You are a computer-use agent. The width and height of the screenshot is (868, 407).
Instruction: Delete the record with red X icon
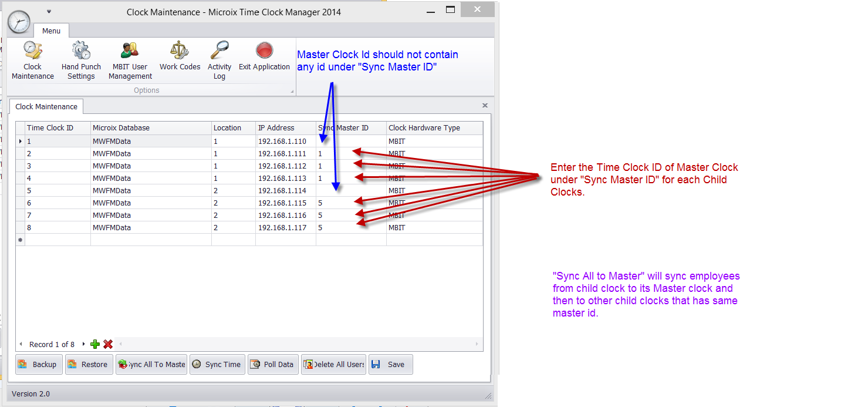pyautogui.click(x=108, y=344)
